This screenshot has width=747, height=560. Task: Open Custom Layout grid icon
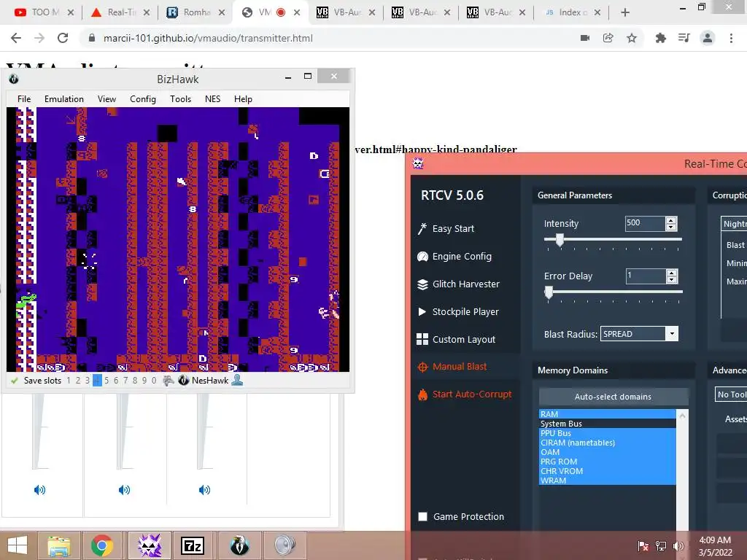[x=422, y=339]
